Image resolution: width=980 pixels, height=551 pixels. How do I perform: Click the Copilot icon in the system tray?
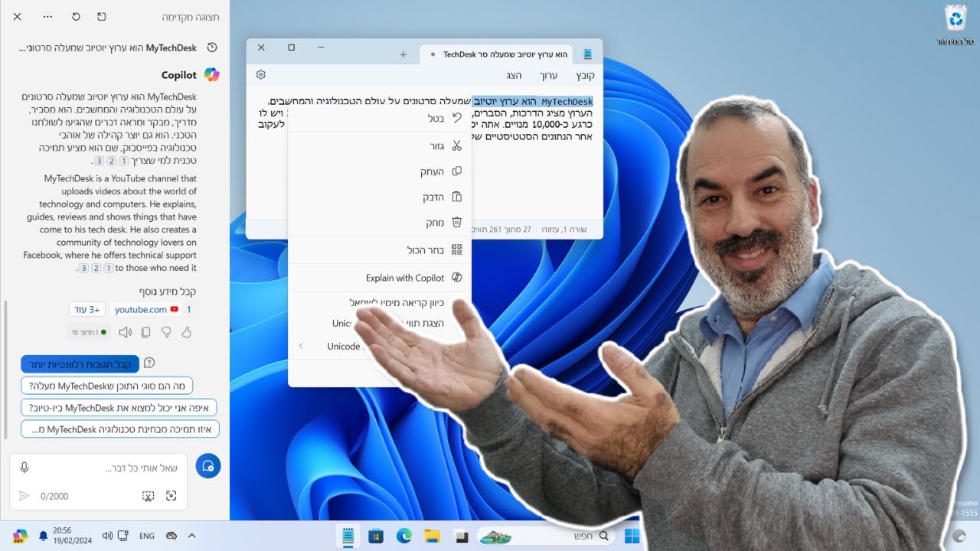[20, 535]
